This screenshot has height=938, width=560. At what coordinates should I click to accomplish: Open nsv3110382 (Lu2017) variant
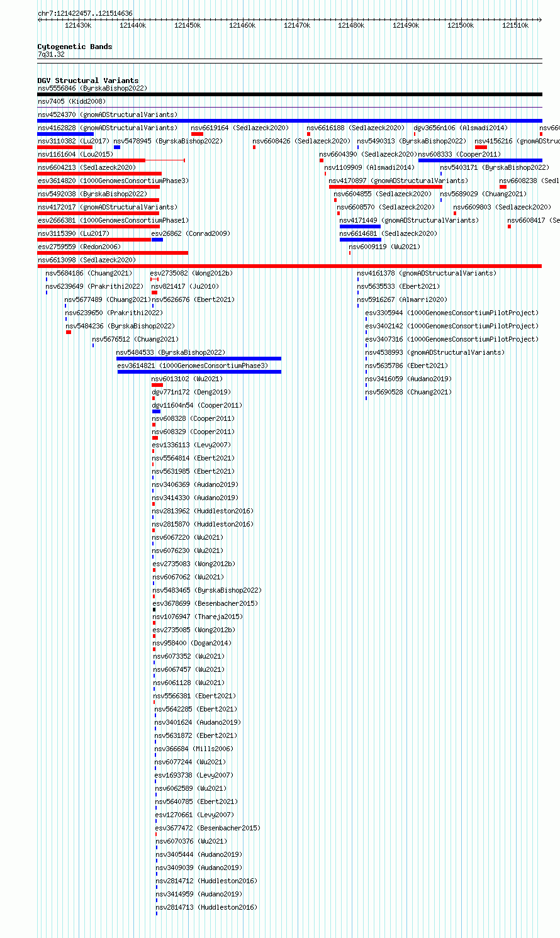(x=73, y=141)
